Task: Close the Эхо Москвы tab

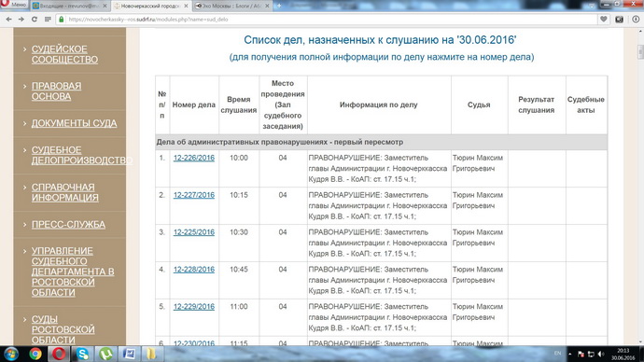Action: (267, 7)
